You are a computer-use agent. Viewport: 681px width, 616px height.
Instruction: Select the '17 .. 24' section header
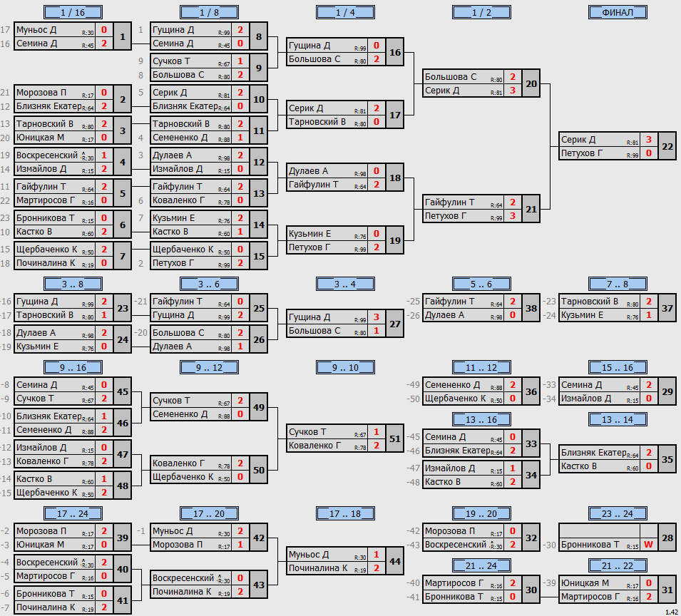click(73, 513)
